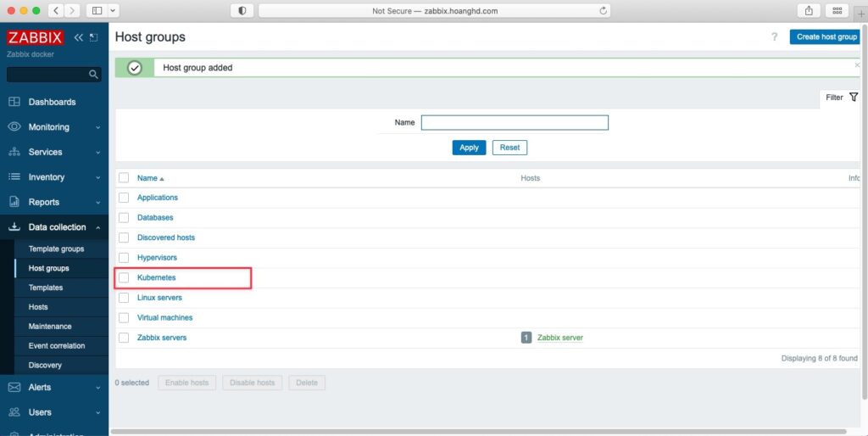Click the Inventory list icon
The width and height of the screenshot is (868, 436).
[14, 176]
